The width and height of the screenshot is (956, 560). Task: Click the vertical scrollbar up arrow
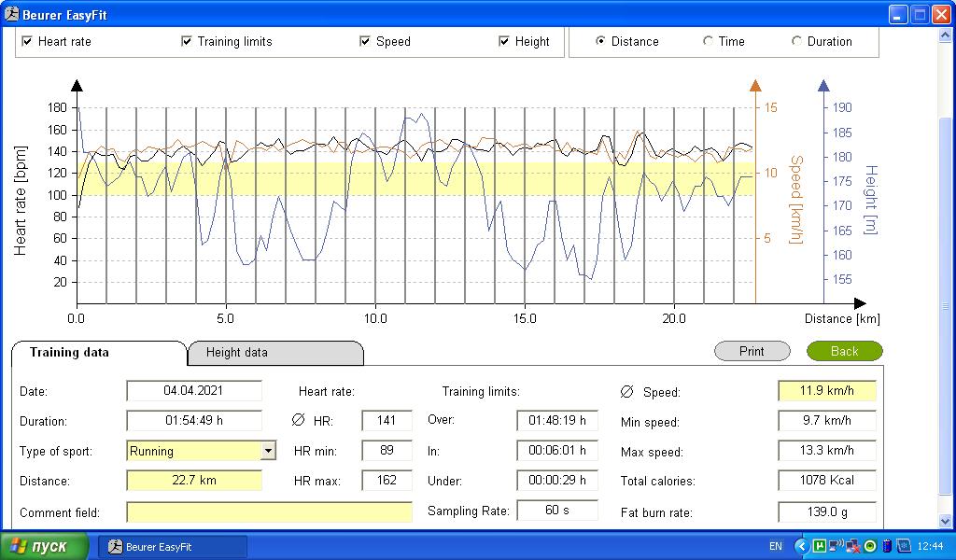945,35
